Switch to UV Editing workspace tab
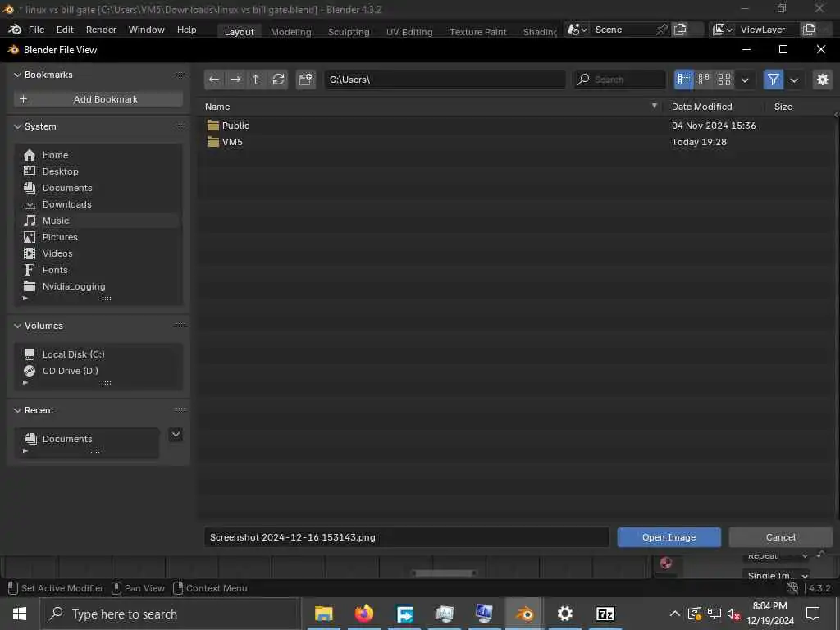 409,32
